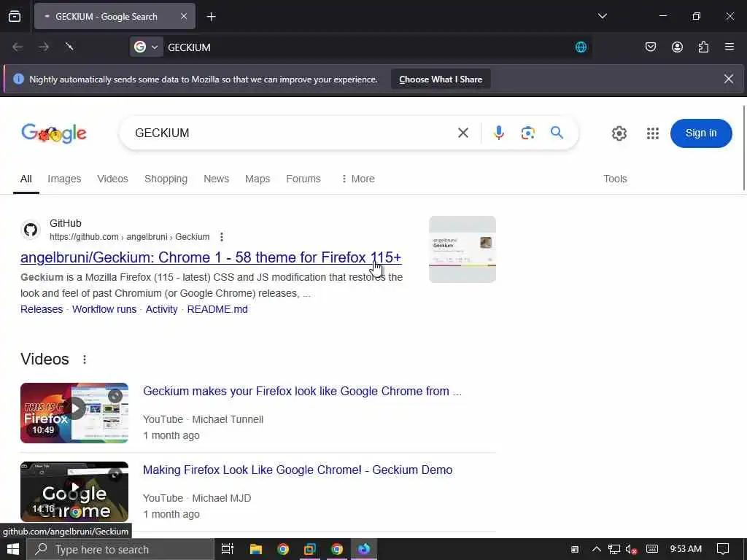This screenshot has height=560, width=747.
Task: Switch to the Maps tab
Action: [258, 179]
